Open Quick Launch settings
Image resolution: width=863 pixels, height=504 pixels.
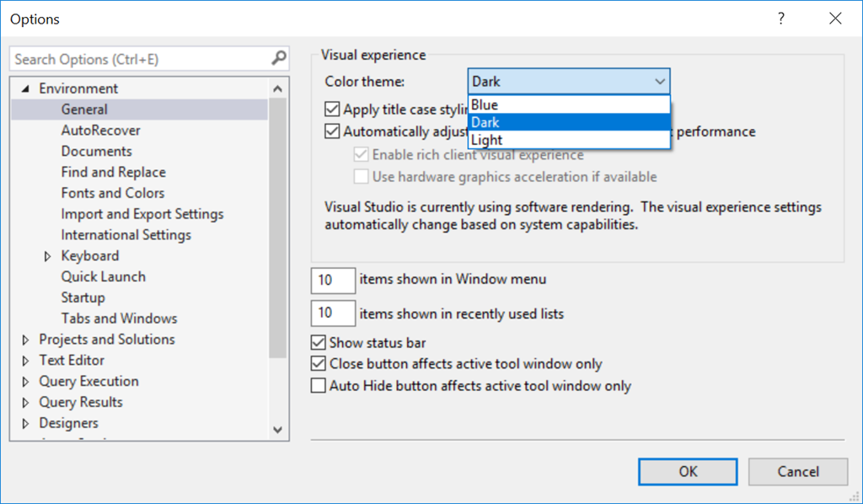click(103, 276)
